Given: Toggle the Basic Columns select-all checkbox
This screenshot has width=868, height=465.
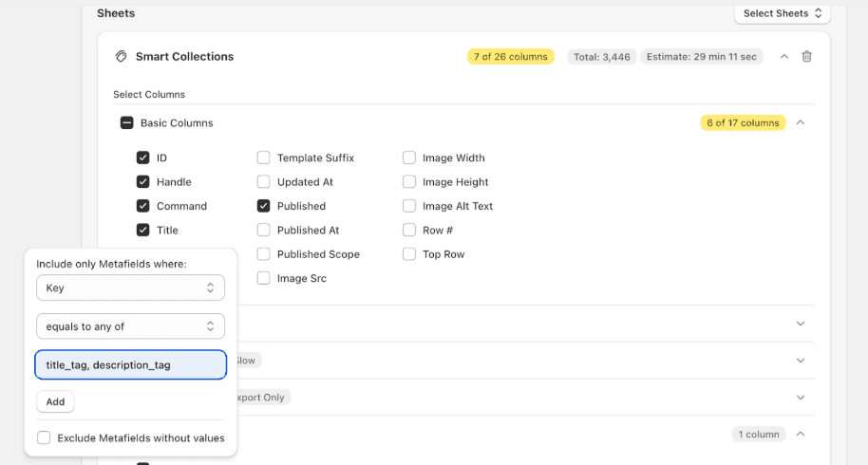Looking at the screenshot, I should [x=126, y=122].
